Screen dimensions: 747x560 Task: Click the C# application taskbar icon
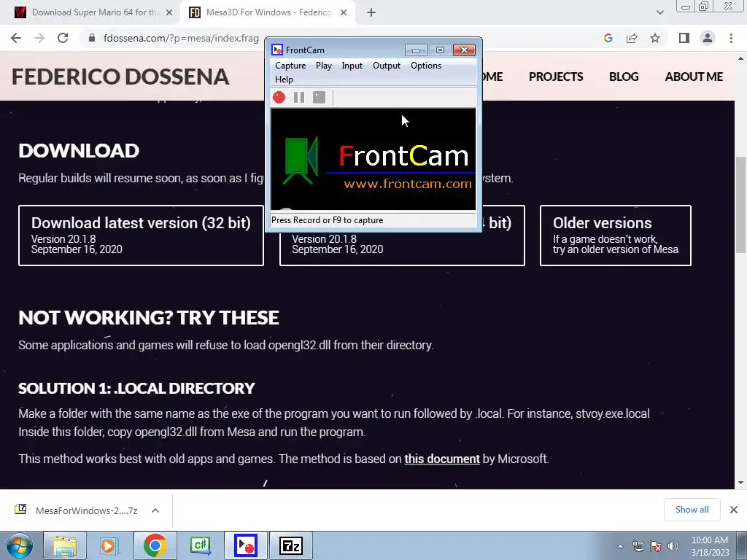(200, 545)
